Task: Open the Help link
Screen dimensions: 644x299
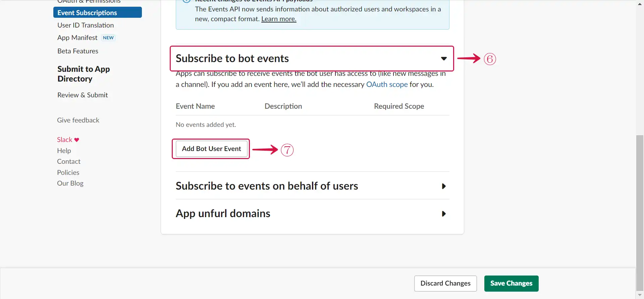Action: pos(64,151)
